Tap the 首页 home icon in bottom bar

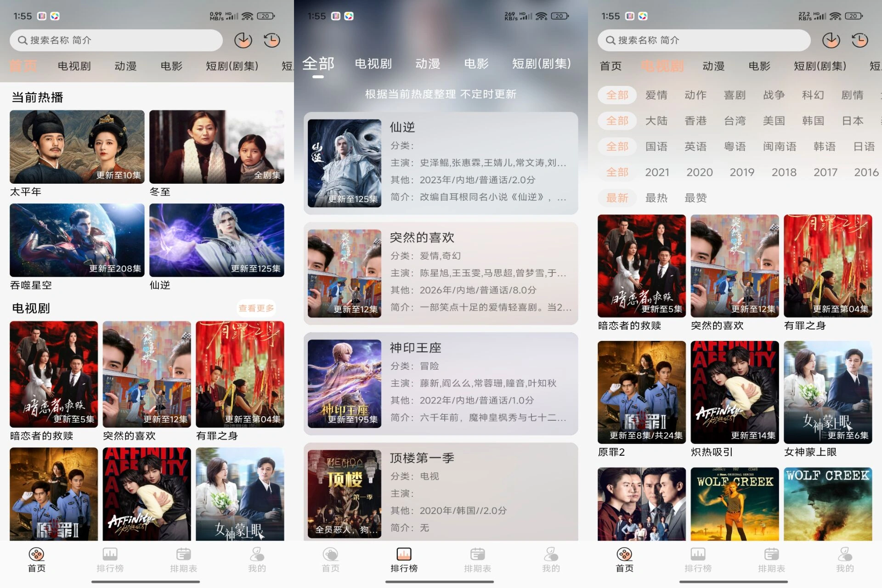36,558
